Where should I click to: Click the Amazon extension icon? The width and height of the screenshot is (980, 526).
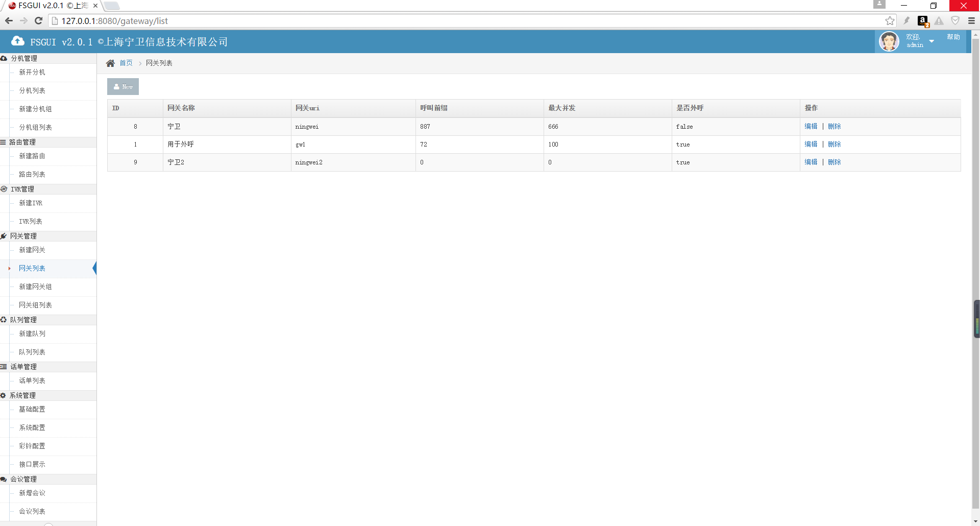click(922, 21)
